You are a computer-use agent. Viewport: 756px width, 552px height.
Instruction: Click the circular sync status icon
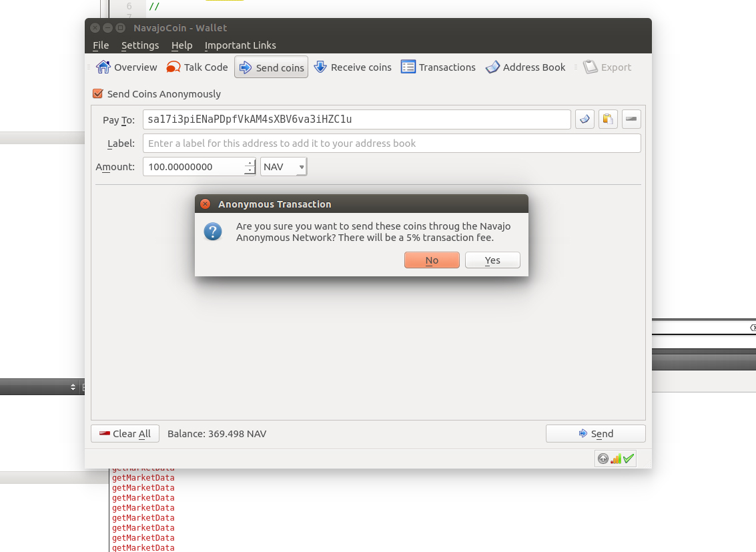(603, 459)
